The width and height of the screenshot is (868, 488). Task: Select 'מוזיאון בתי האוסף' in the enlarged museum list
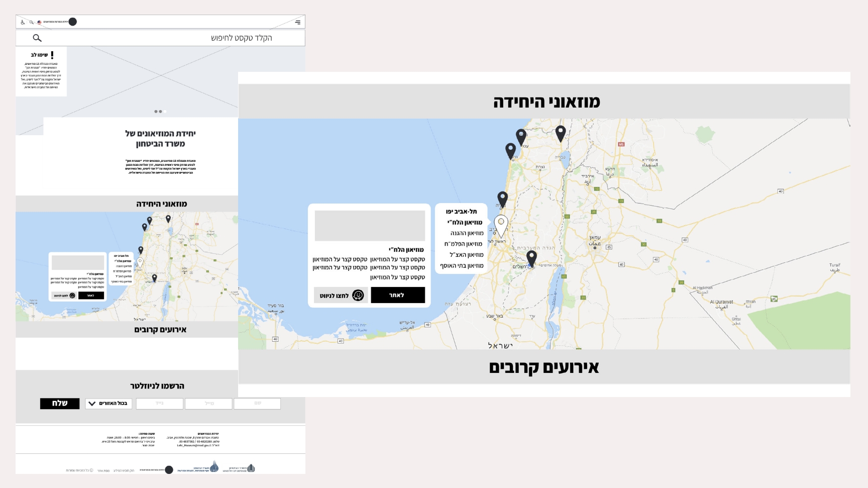coord(462,266)
